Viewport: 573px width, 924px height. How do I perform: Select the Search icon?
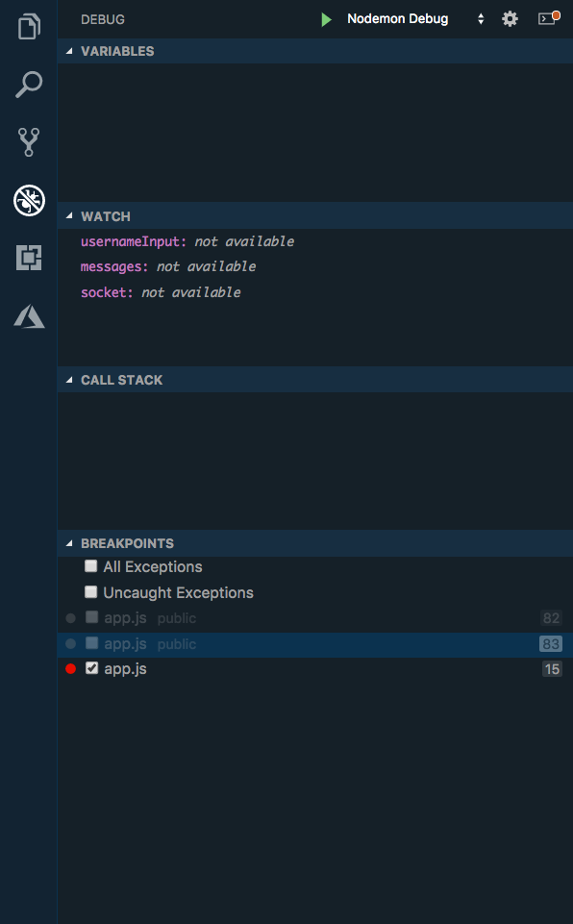[x=28, y=85]
